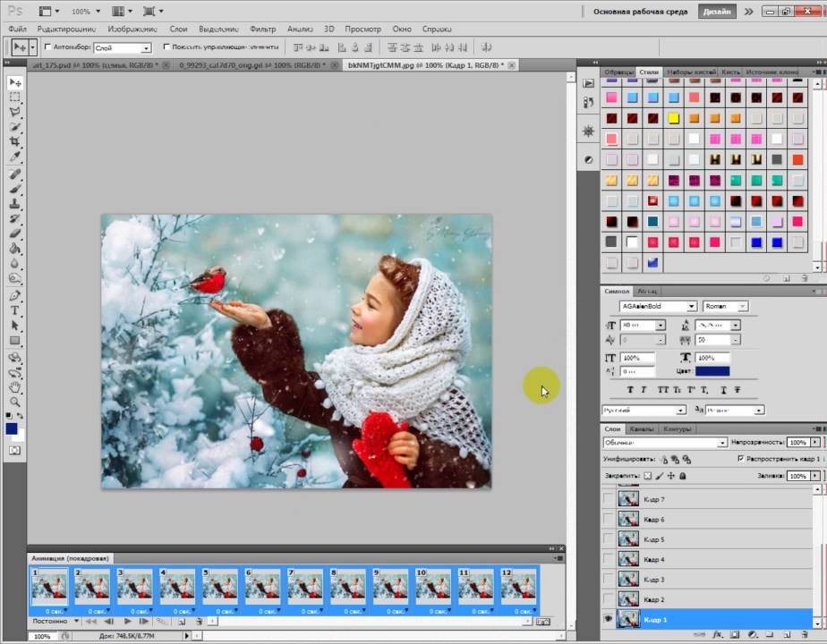Show the Кадр 4 layer
The width and height of the screenshot is (827, 644).
tap(609, 559)
